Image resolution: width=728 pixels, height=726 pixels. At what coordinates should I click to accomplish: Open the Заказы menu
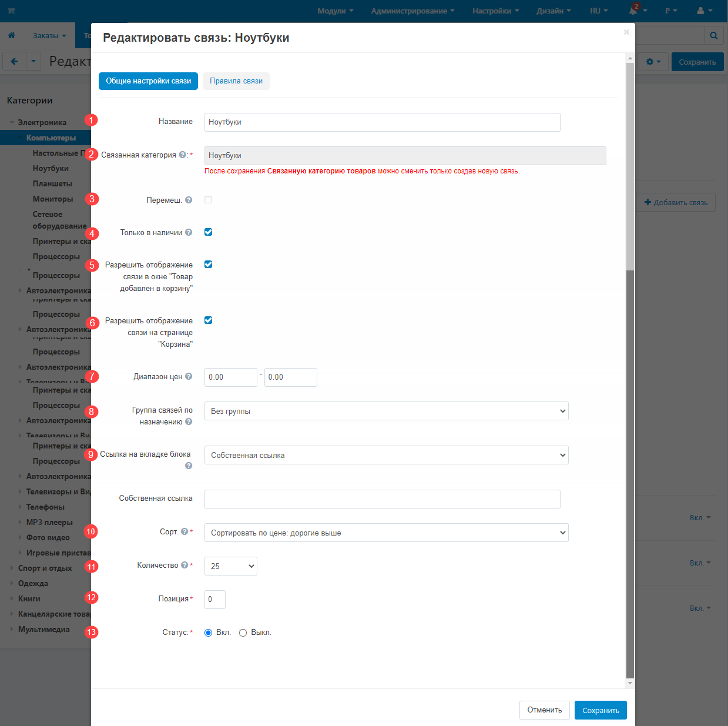click(x=49, y=35)
